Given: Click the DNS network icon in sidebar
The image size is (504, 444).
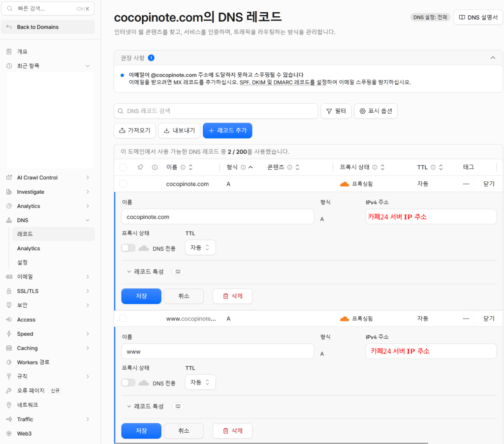Looking at the screenshot, I should coord(9,220).
